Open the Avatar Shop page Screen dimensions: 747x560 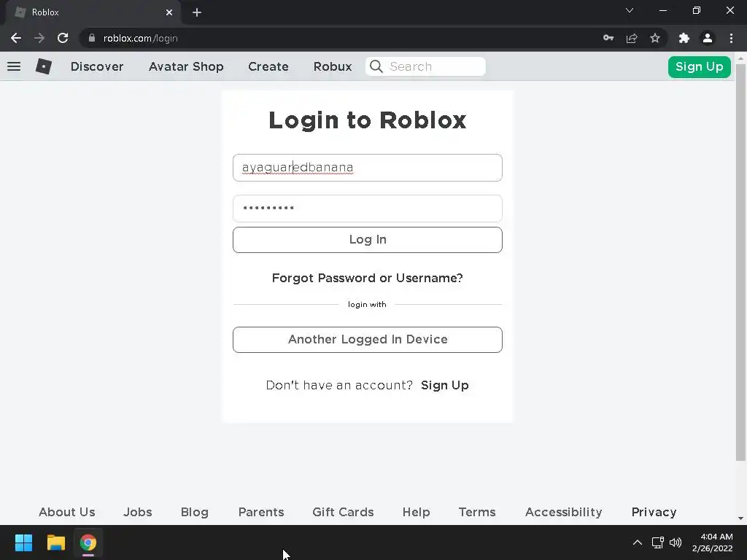click(x=186, y=66)
